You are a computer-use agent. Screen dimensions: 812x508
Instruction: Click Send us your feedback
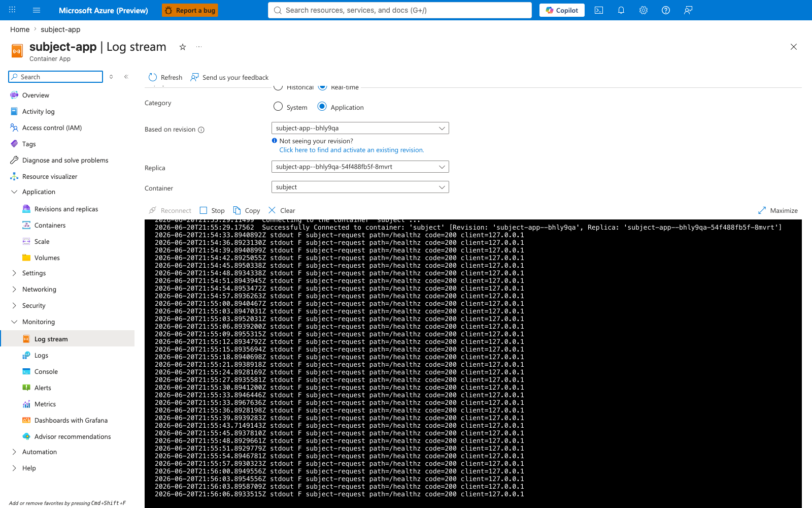coord(229,77)
